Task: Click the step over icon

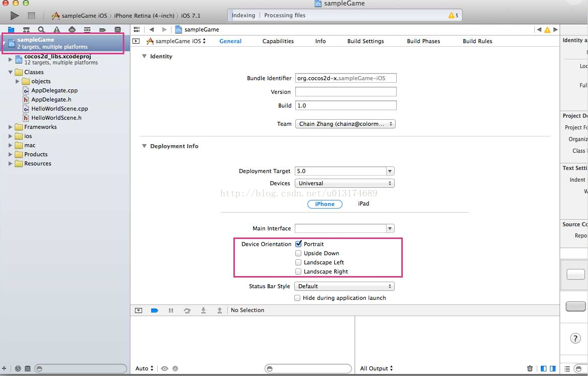Action: [x=187, y=311]
